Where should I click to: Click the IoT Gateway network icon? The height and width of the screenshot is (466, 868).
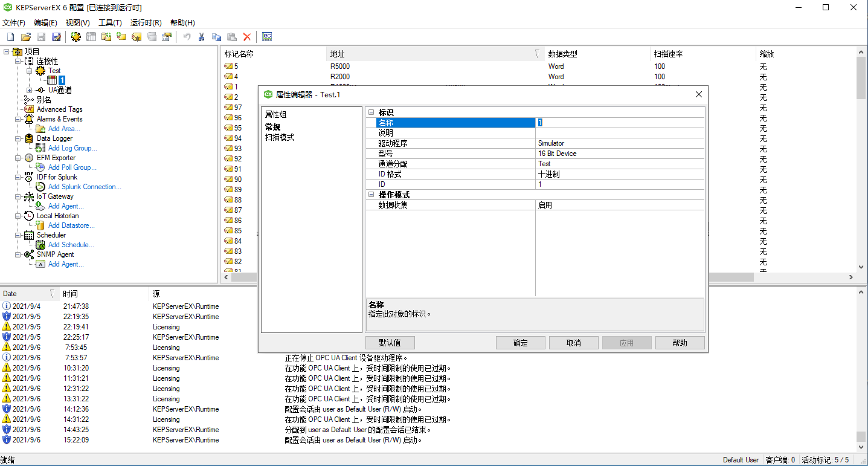click(x=29, y=196)
